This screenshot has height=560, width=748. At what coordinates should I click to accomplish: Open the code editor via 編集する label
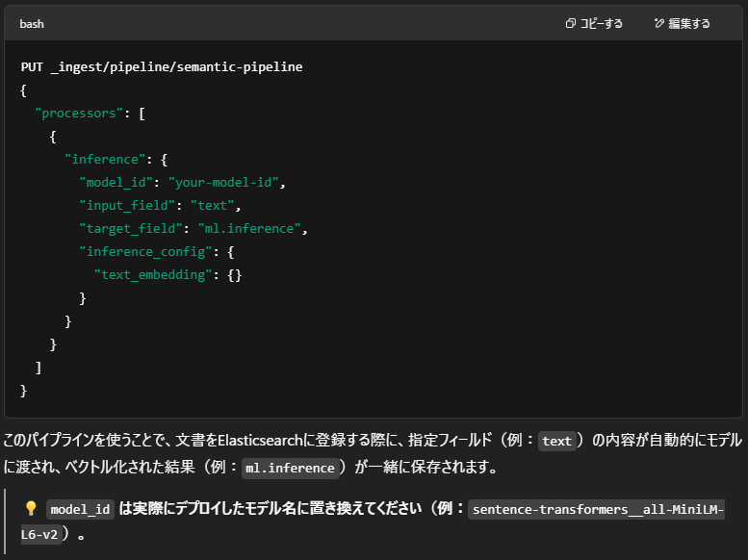click(689, 23)
